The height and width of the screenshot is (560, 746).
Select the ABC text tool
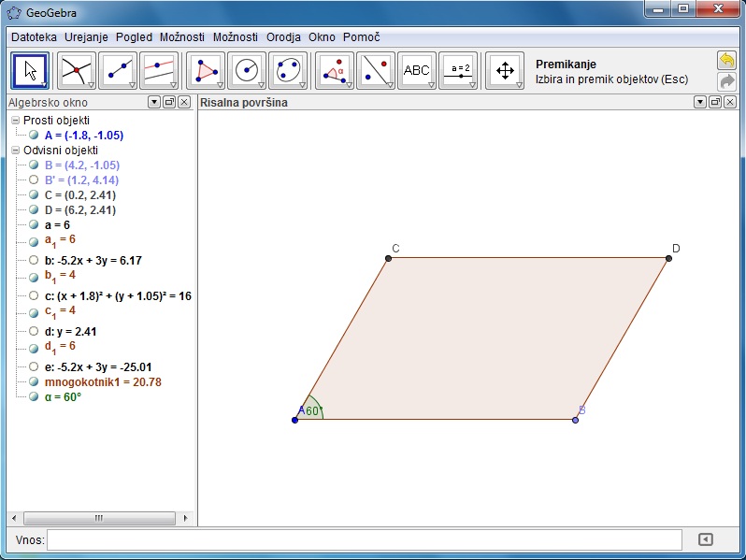pyautogui.click(x=417, y=70)
